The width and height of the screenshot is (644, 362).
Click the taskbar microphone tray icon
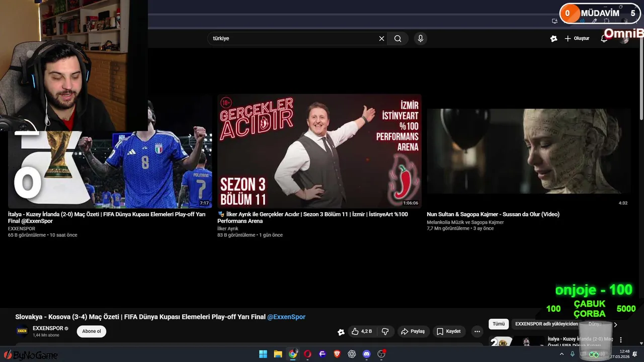pyautogui.click(x=573, y=354)
